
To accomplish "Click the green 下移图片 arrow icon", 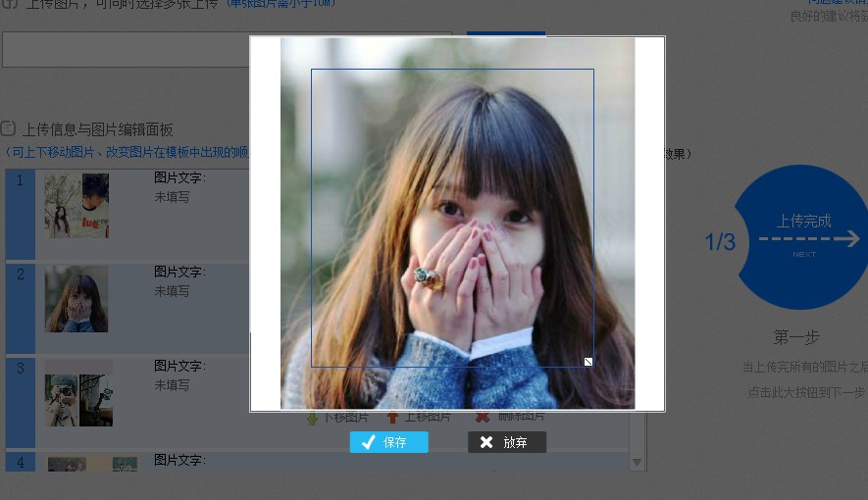I will (x=312, y=418).
